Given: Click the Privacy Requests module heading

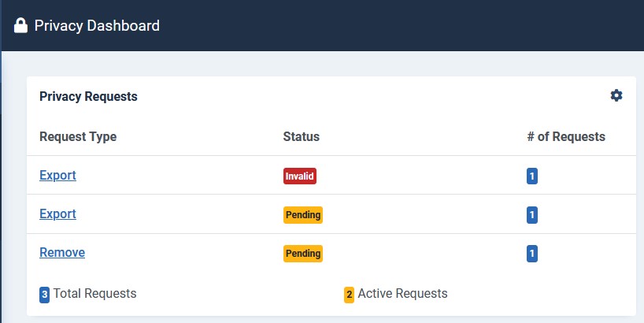Looking at the screenshot, I should (x=88, y=97).
